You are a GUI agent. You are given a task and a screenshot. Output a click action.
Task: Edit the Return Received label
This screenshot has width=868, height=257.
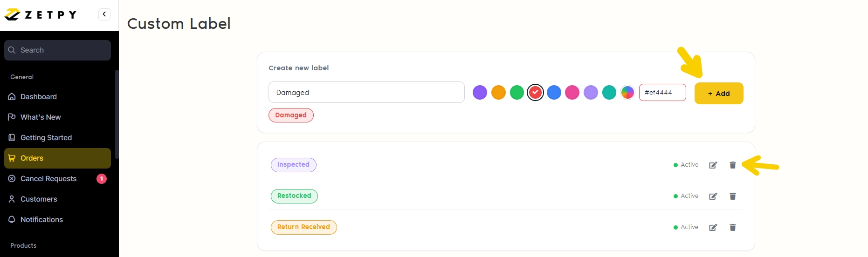(x=713, y=227)
